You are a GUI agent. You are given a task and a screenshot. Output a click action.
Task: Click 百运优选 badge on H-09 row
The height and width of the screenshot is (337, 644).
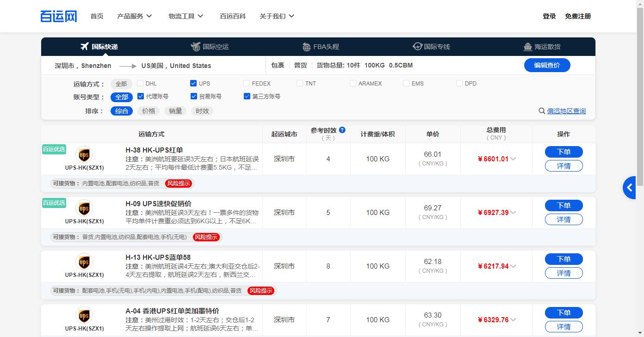(54, 203)
